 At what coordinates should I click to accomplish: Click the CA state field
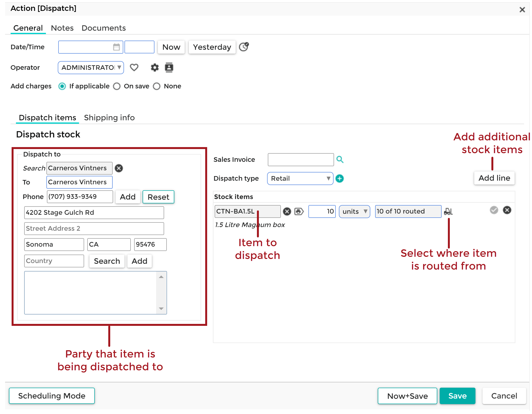[x=109, y=245]
